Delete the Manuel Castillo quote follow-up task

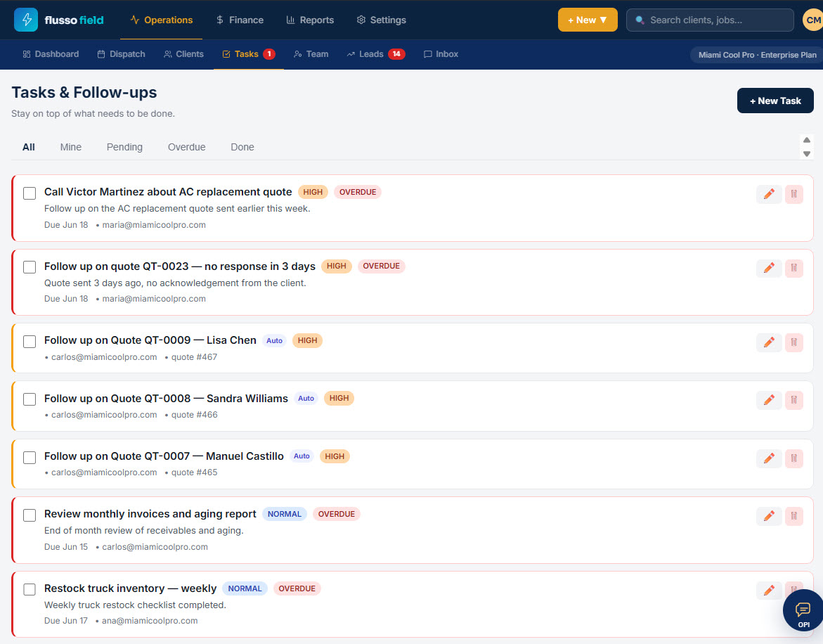click(x=793, y=458)
